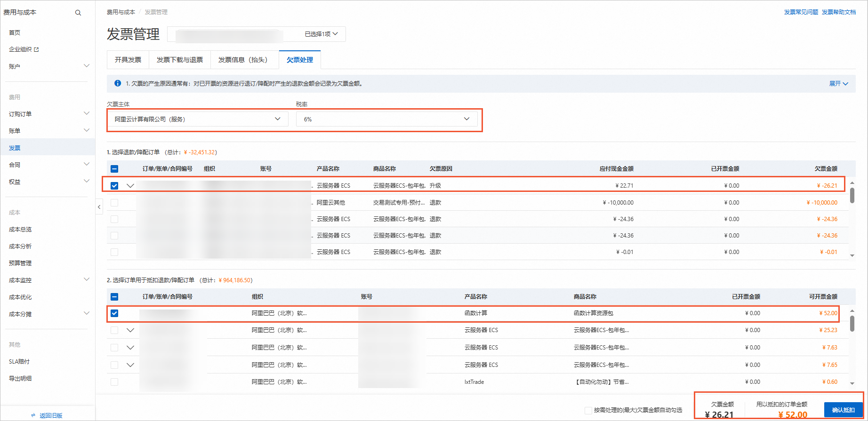Click the 函数计算资源包 product name cell
This screenshot has width=868, height=421.
(x=594, y=313)
